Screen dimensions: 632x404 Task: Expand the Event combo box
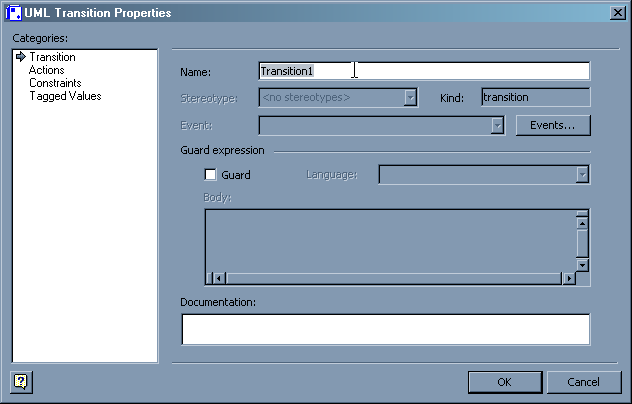pos(496,125)
